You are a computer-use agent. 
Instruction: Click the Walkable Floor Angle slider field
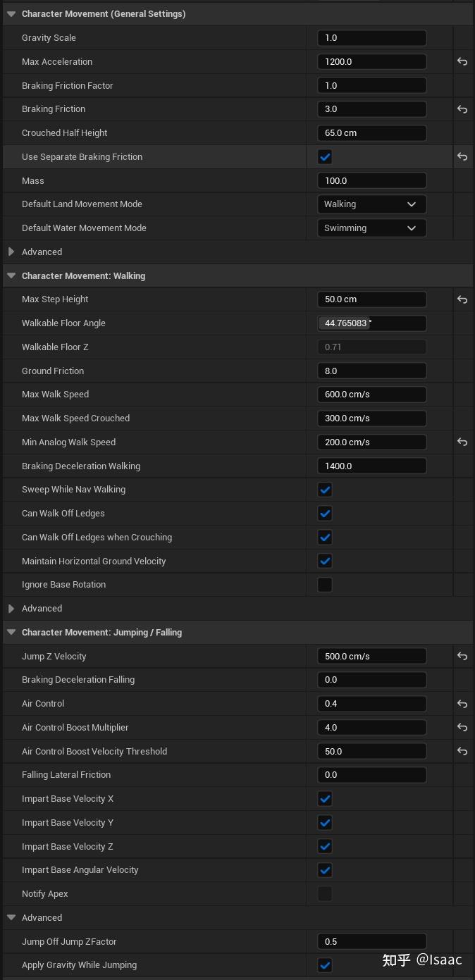[371, 323]
